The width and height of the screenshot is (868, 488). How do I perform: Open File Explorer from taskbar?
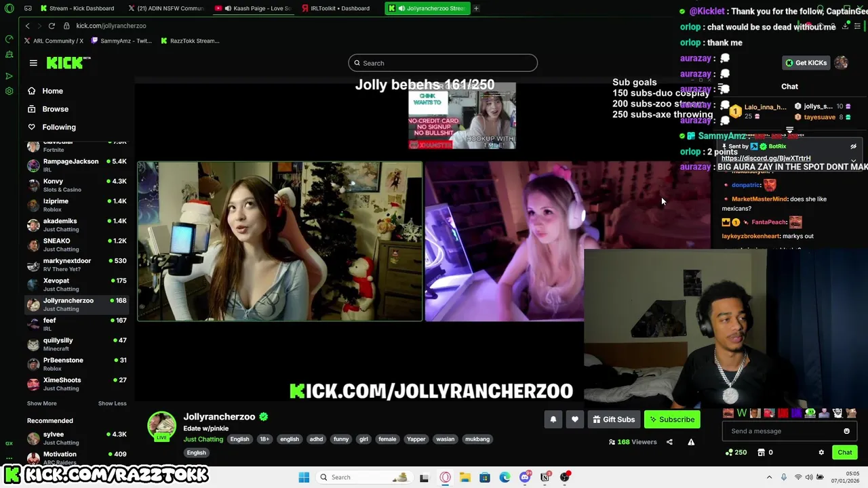(465, 477)
